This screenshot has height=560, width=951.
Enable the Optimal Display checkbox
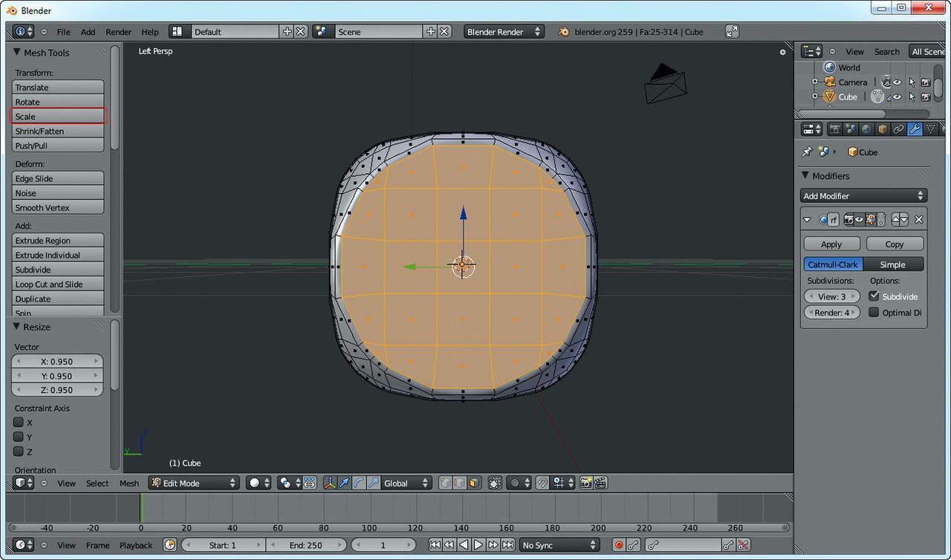[874, 312]
